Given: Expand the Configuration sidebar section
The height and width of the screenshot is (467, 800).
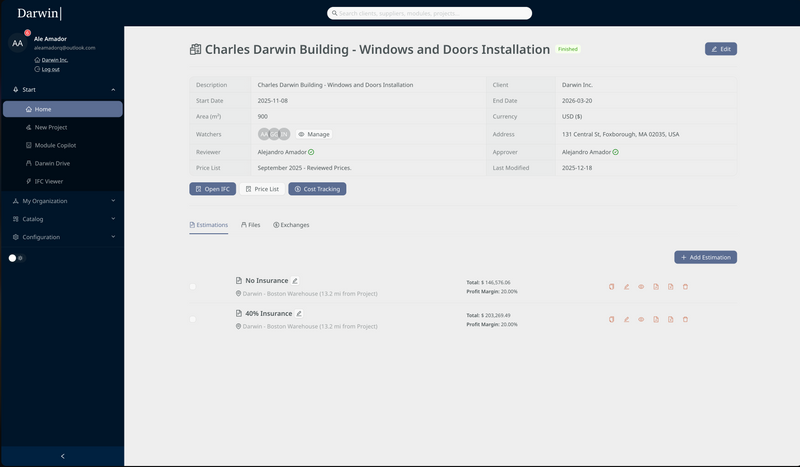Looking at the screenshot, I should coord(62,237).
